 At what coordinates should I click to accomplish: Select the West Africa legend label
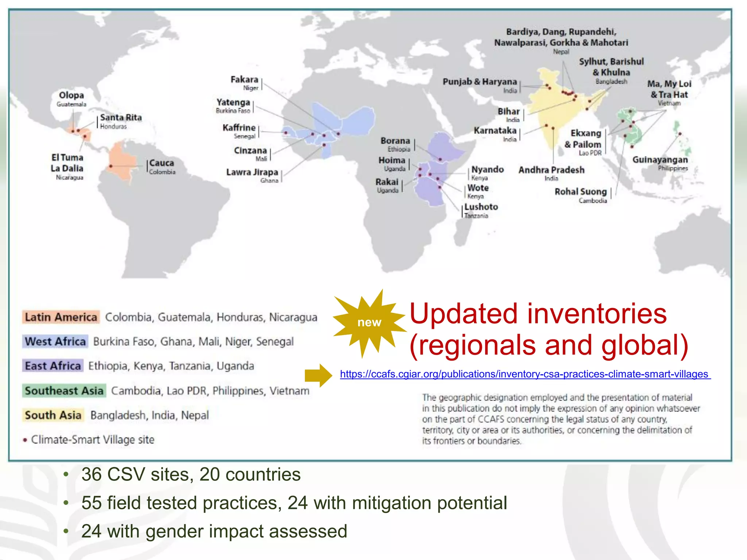point(55,342)
